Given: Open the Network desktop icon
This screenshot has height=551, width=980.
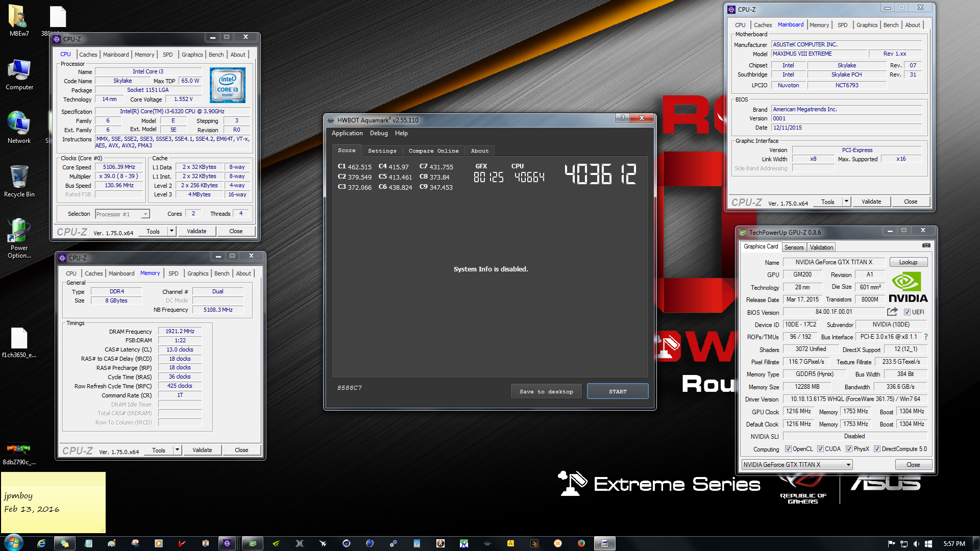Looking at the screenshot, I should 19,128.
